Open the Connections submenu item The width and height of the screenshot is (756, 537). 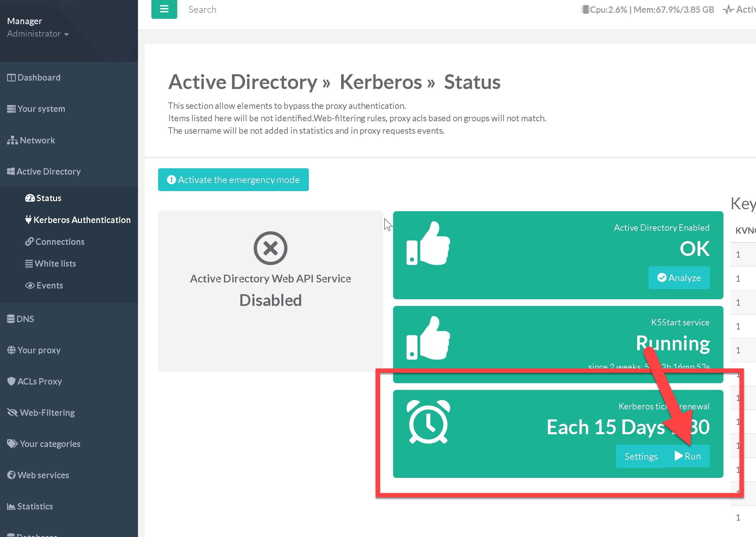tap(60, 242)
